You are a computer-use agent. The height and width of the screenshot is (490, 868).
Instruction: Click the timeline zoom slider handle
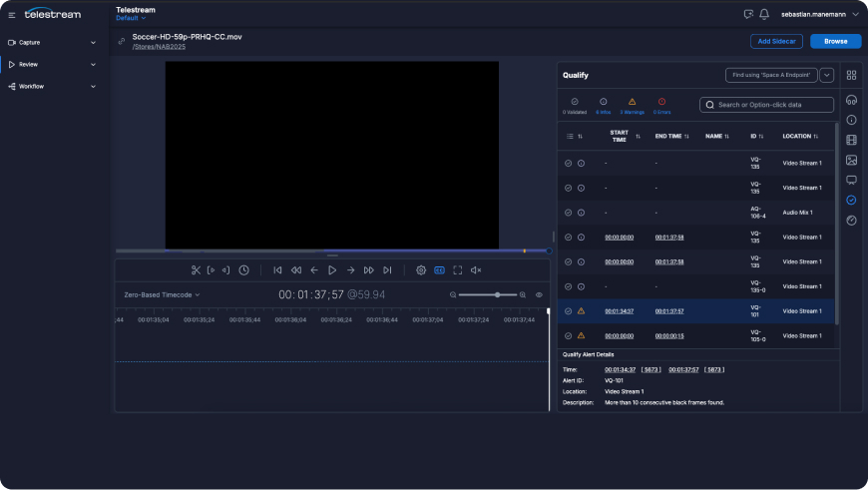click(x=499, y=295)
